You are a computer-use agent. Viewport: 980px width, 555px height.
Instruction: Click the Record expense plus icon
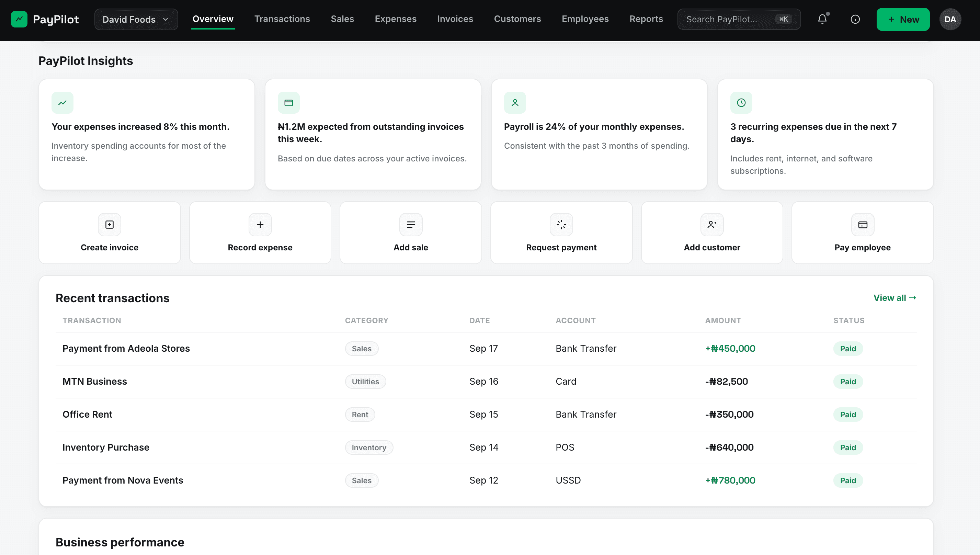(x=260, y=225)
